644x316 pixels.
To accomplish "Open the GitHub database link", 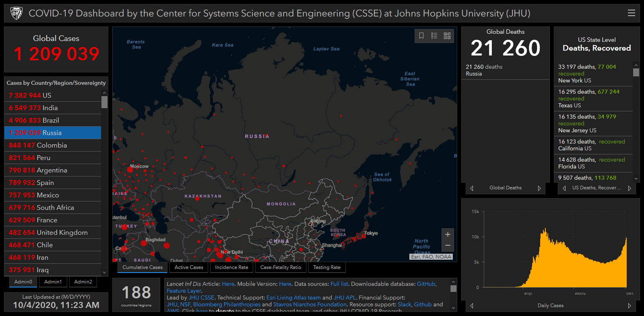I will pos(426,284).
